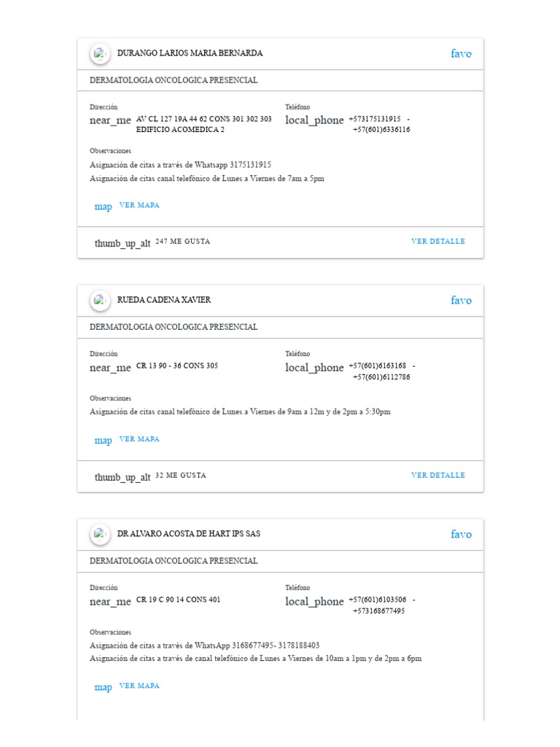
Task: Click local_phone icon next to +57(601)6163168
Action: point(314,368)
